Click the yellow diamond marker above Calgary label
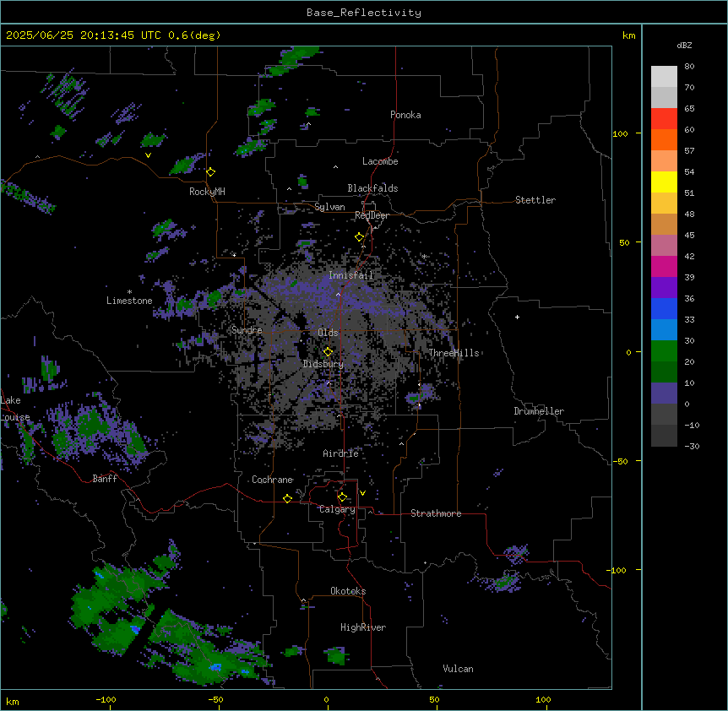 [x=343, y=497]
